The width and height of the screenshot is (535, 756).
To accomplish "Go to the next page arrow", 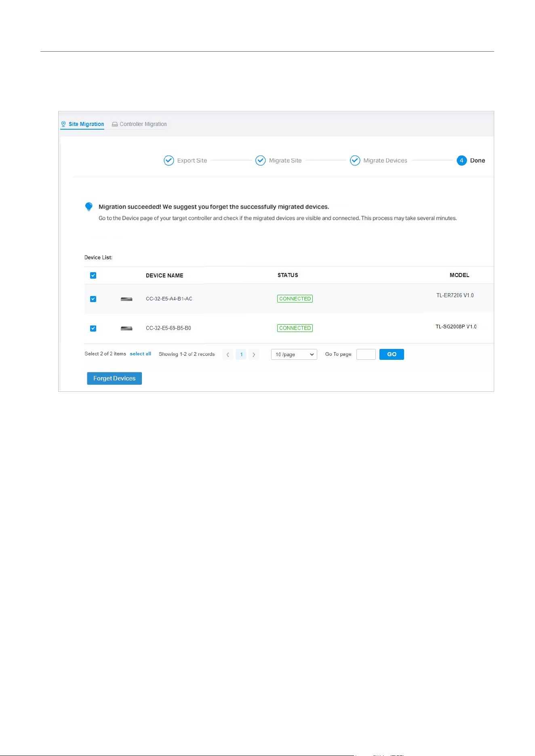I will click(x=254, y=355).
